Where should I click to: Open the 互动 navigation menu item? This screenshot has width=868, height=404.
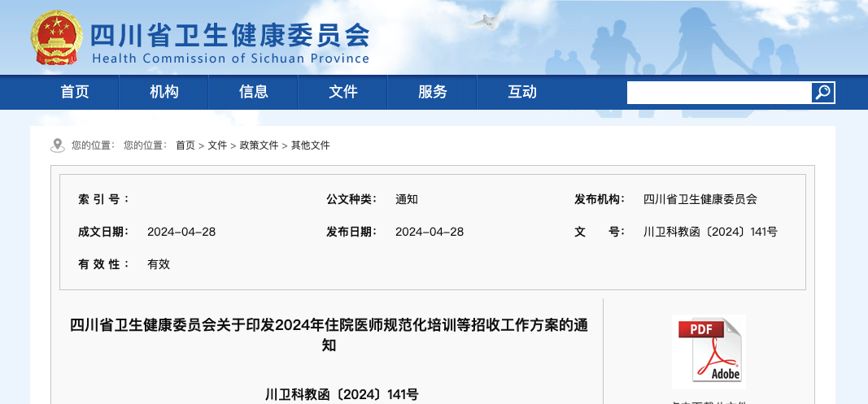click(x=522, y=92)
